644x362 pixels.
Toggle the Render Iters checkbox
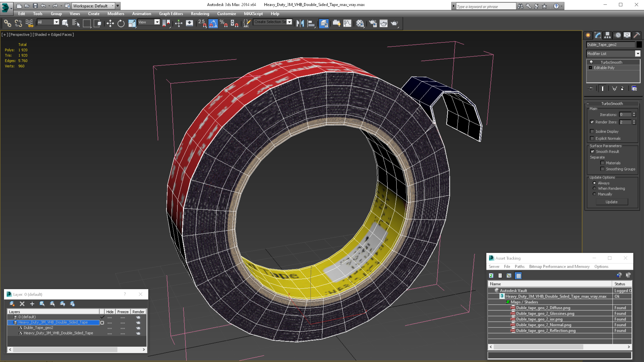592,122
